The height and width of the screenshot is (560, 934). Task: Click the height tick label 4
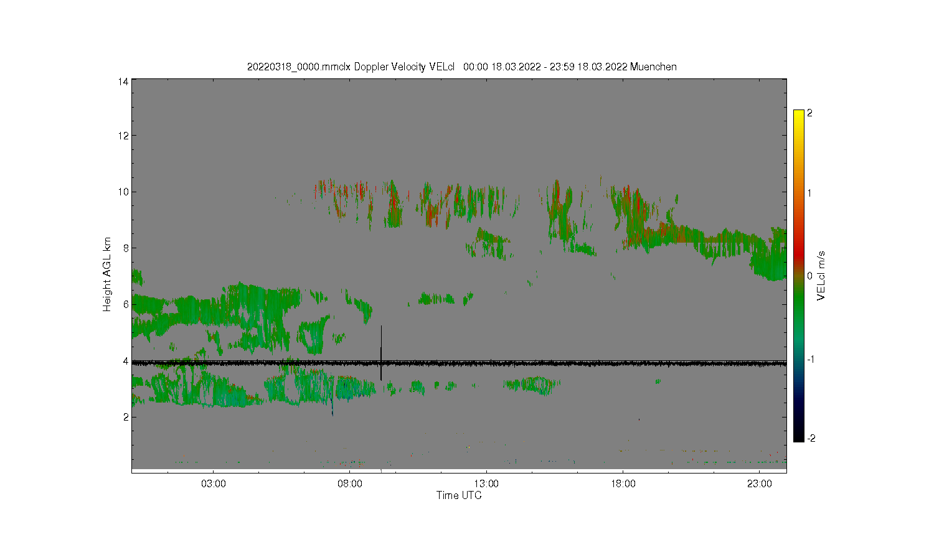coord(126,361)
